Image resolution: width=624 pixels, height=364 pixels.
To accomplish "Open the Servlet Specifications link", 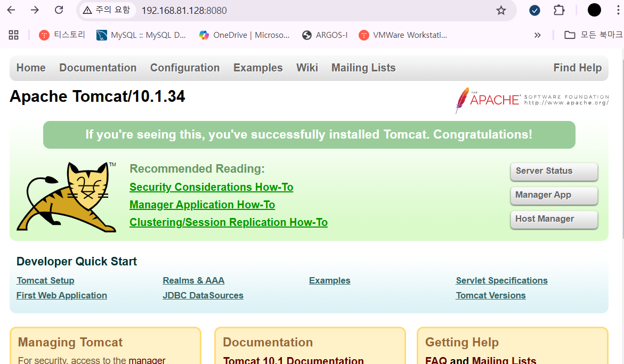I will (502, 280).
